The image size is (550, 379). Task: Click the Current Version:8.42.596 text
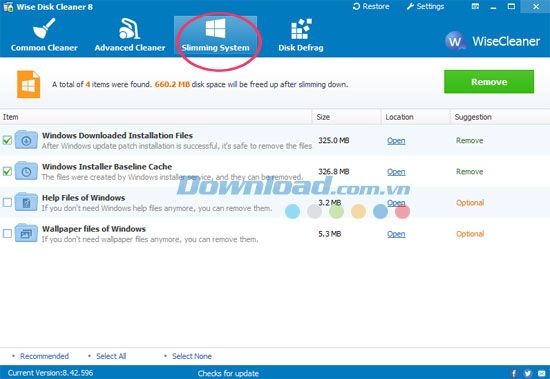tap(51, 373)
